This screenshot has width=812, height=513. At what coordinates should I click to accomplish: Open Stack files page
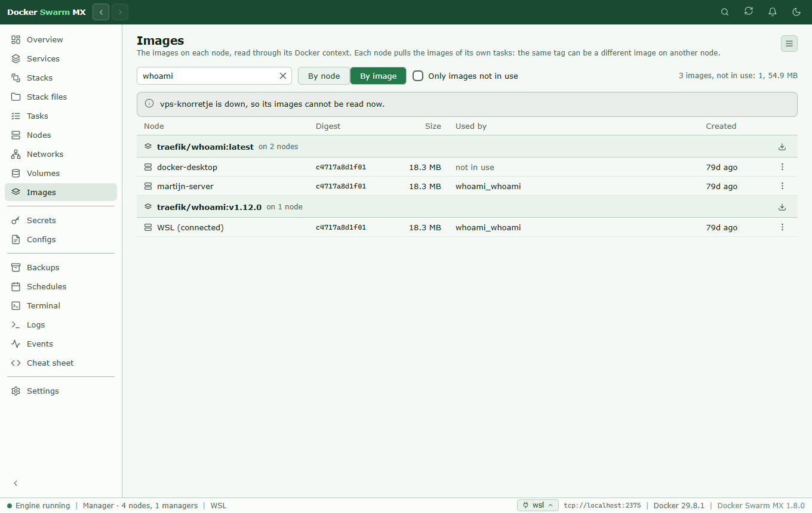pos(61,97)
